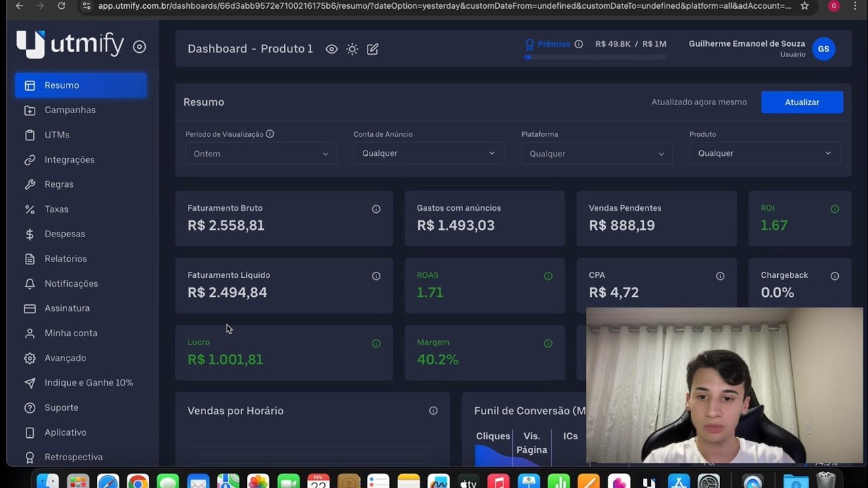Click info icon on Vendas por Horário

pyautogui.click(x=433, y=411)
